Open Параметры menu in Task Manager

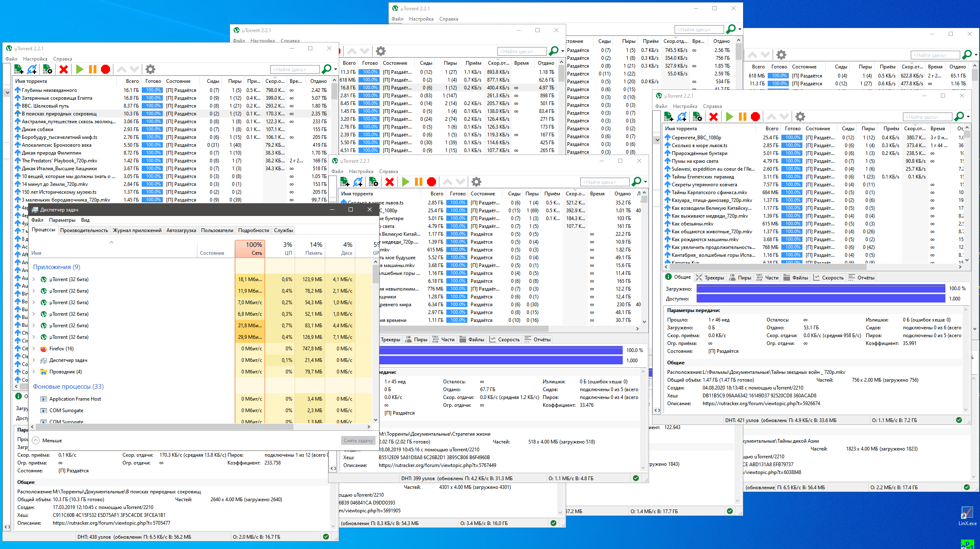coord(62,220)
